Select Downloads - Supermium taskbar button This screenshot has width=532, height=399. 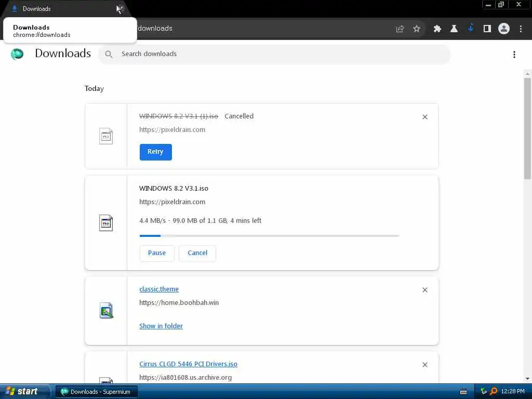click(96, 392)
